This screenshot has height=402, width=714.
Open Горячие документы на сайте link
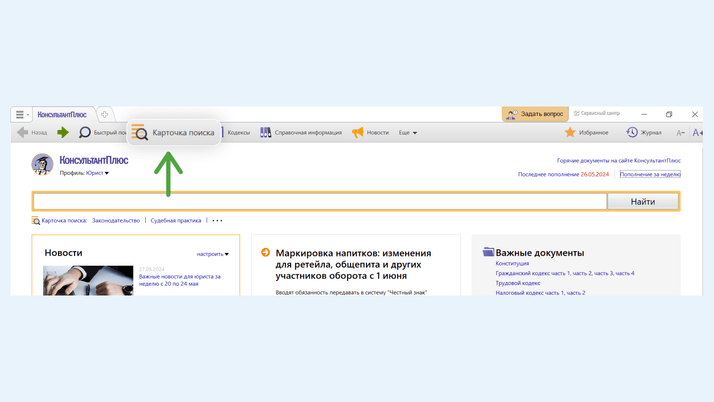(x=618, y=160)
